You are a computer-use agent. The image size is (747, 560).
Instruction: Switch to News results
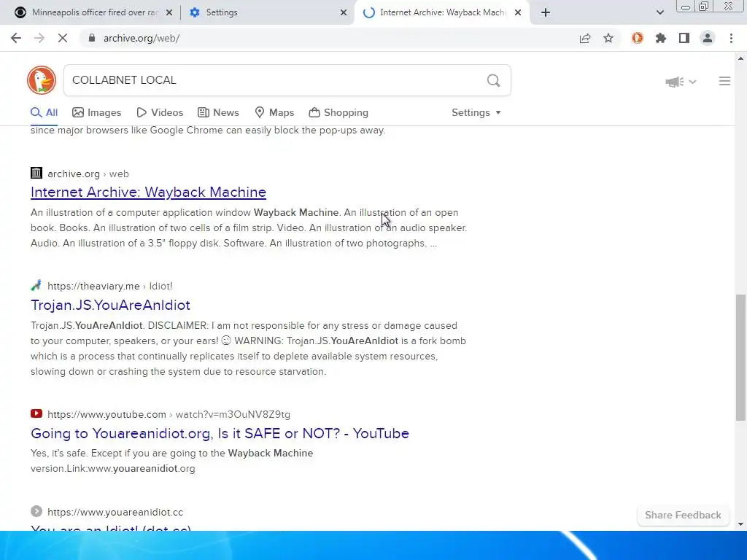tap(218, 113)
